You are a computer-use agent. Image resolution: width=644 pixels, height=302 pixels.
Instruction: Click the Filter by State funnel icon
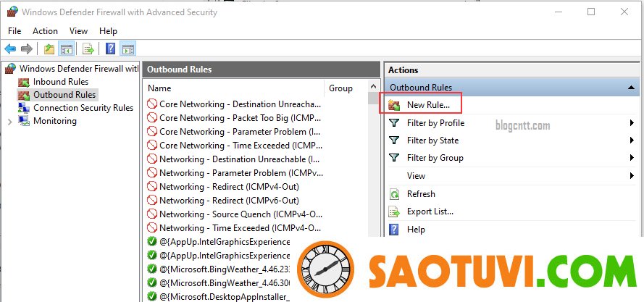(x=394, y=140)
